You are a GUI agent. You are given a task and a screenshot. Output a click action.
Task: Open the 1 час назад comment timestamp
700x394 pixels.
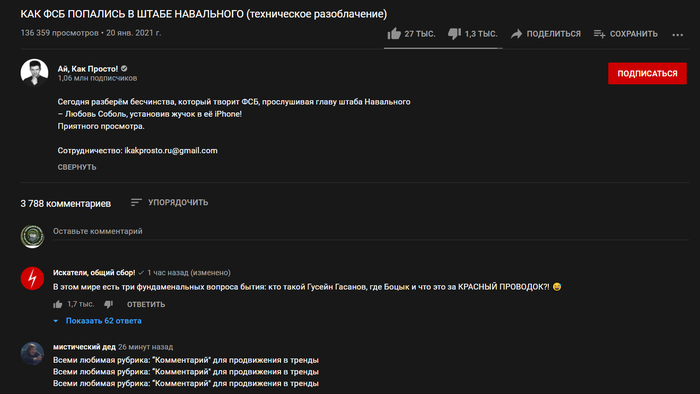pos(189,273)
